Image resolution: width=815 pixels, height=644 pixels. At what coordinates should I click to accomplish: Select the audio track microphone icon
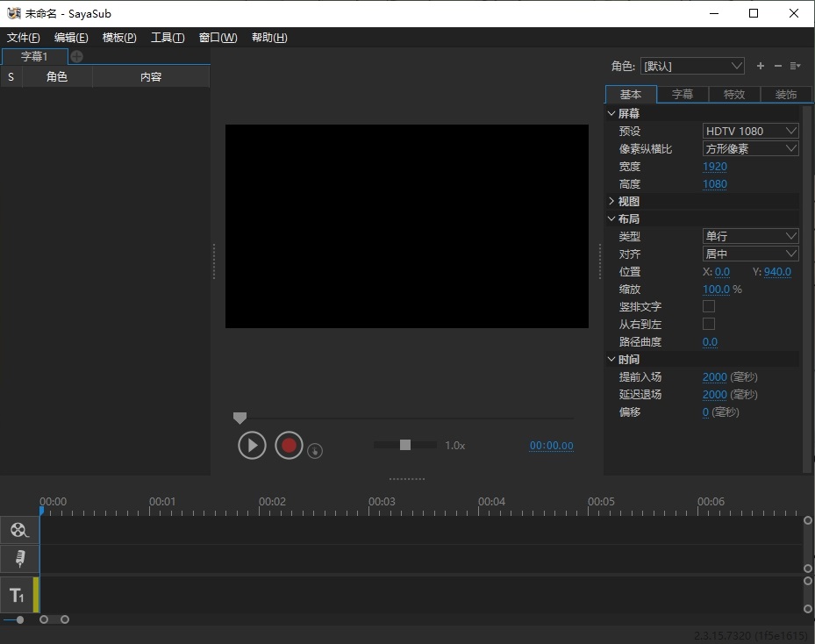pos(18,559)
